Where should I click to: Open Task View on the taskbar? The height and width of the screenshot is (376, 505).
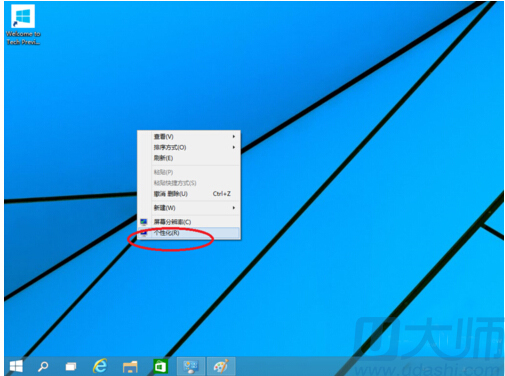pos(71,366)
